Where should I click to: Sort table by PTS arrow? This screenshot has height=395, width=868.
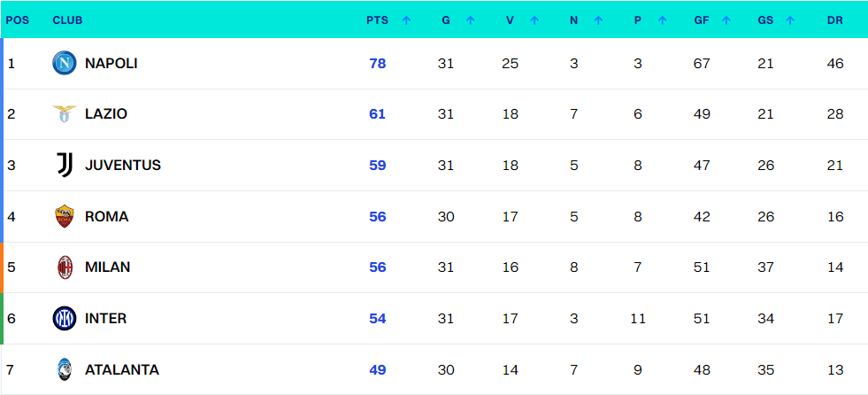pos(406,20)
